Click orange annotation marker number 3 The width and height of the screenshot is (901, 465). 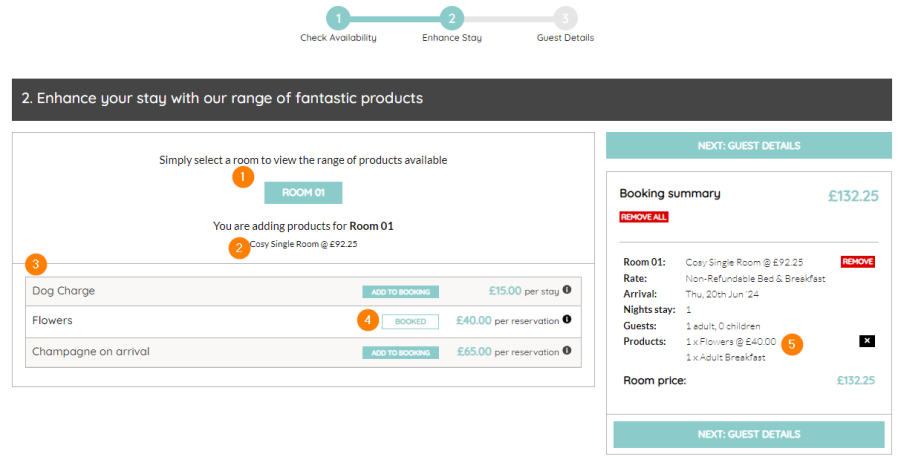point(36,265)
